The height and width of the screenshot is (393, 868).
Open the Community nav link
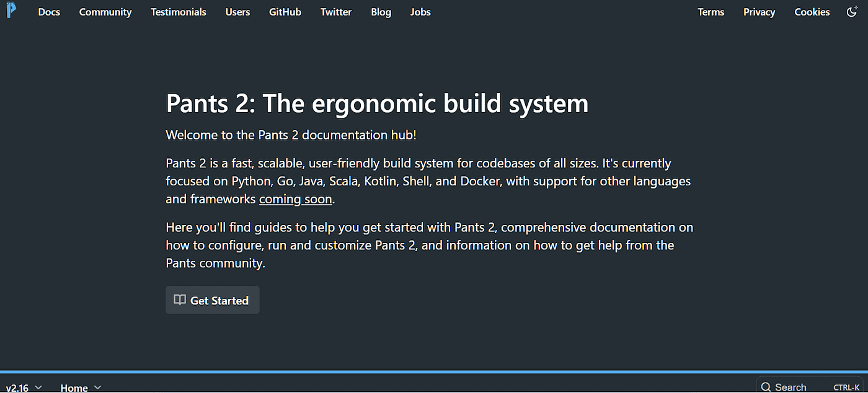point(105,12)
